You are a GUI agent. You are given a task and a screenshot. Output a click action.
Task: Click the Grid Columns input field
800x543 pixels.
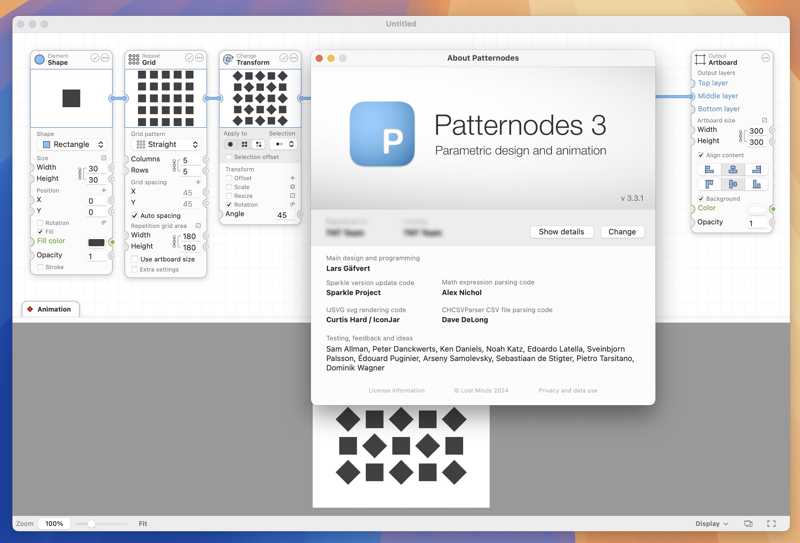pyautogui.click(x=190, y=160)
